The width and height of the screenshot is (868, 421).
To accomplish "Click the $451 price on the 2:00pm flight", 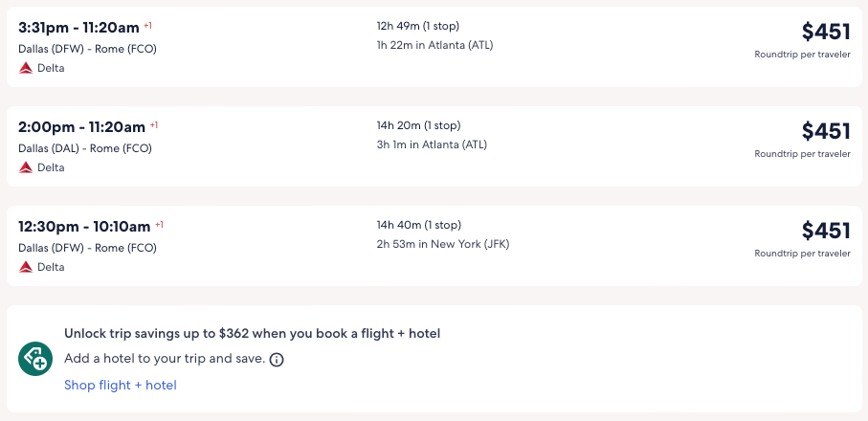I will 826,131.
